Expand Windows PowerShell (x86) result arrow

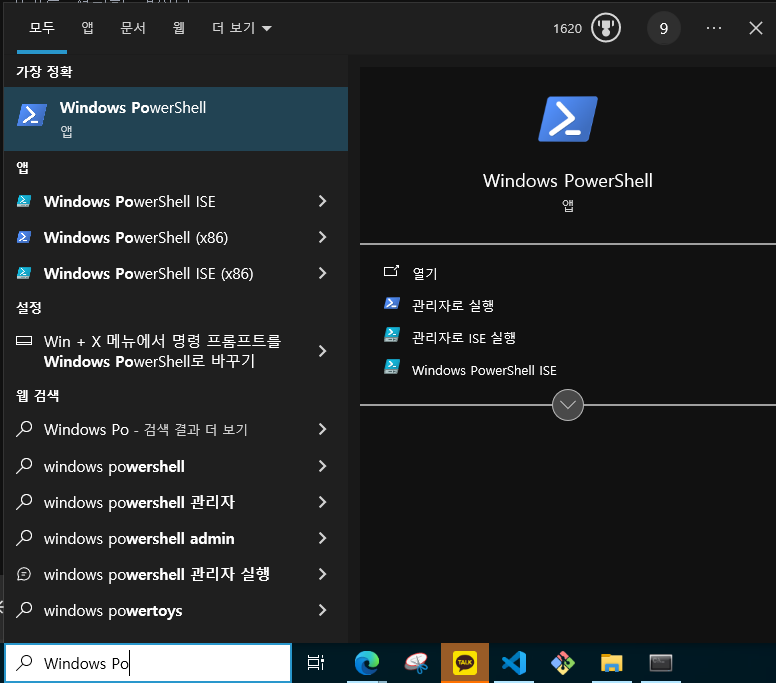(323, 237)
